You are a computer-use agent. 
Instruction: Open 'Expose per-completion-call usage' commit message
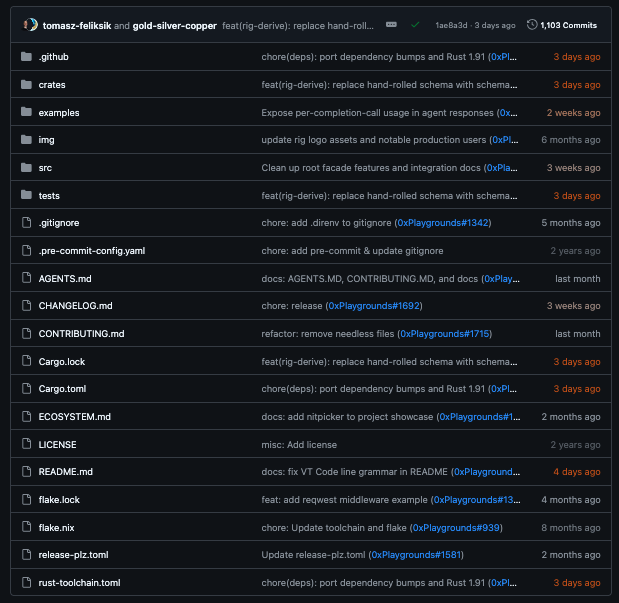(377, 113)
